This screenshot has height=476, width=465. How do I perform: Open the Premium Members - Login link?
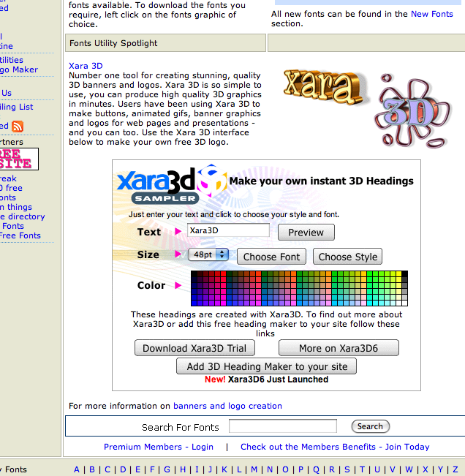[x=159, y=447]
